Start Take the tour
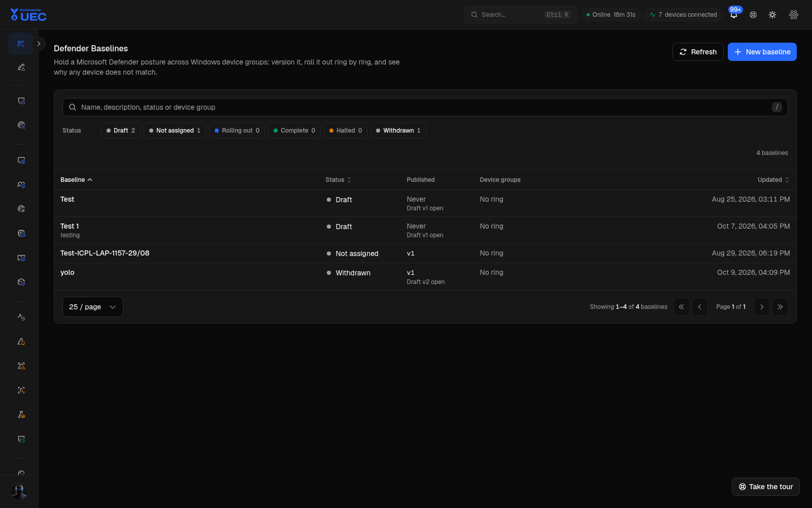This screenshot has height=508, width=812. click(765, 487)
